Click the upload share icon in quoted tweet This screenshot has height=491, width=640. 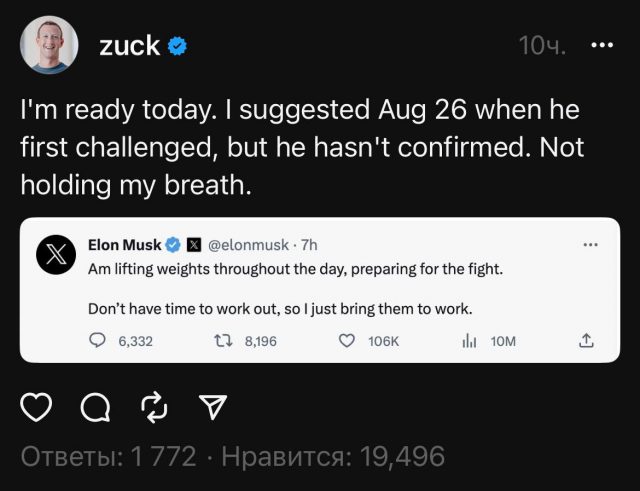pyautogui.click(x=587, y=341)
